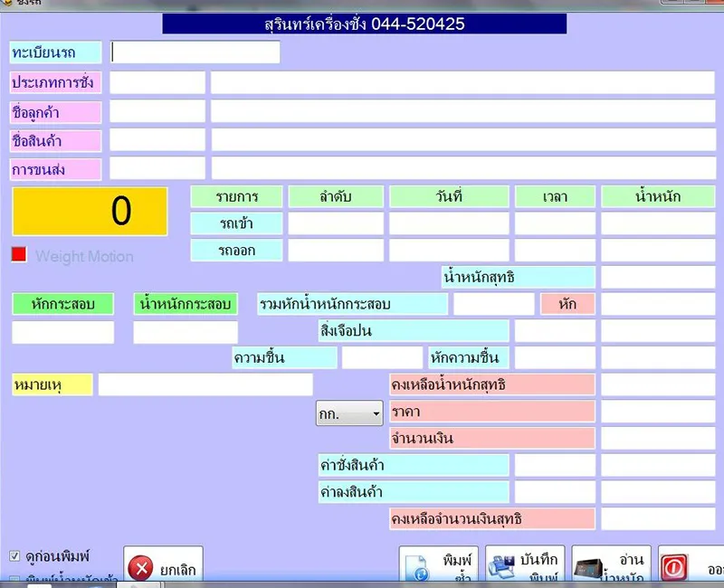Click the วันที่ column header
The height and width of the screenshot is (588, 724).
(449, 196)
